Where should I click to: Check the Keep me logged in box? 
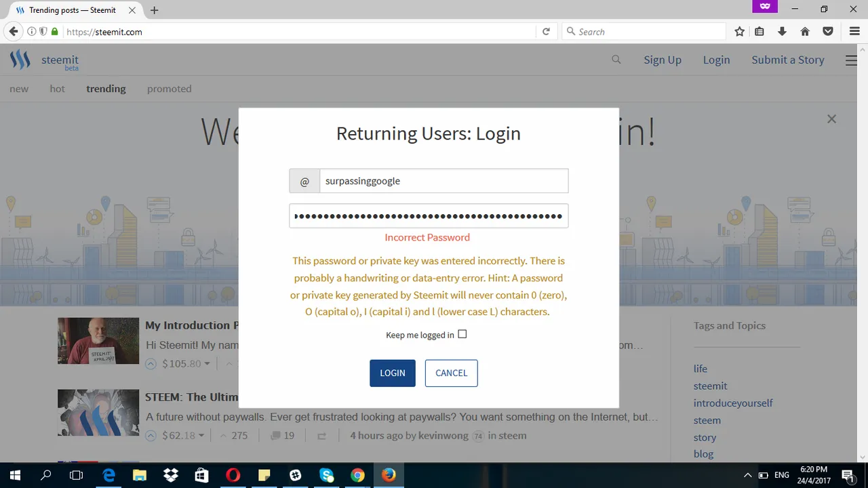(462, 334)
